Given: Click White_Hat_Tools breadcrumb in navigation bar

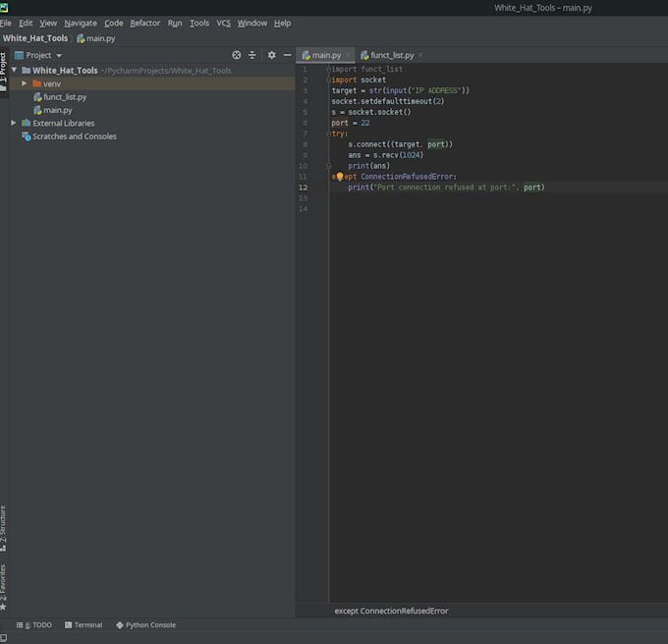Looking at the screenshot, I should tap(35, 38).
